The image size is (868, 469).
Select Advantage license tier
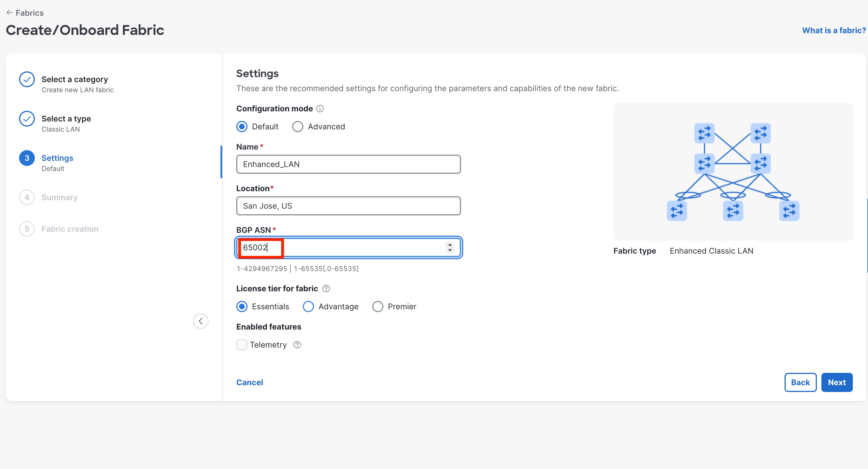[x=308, y=306]
